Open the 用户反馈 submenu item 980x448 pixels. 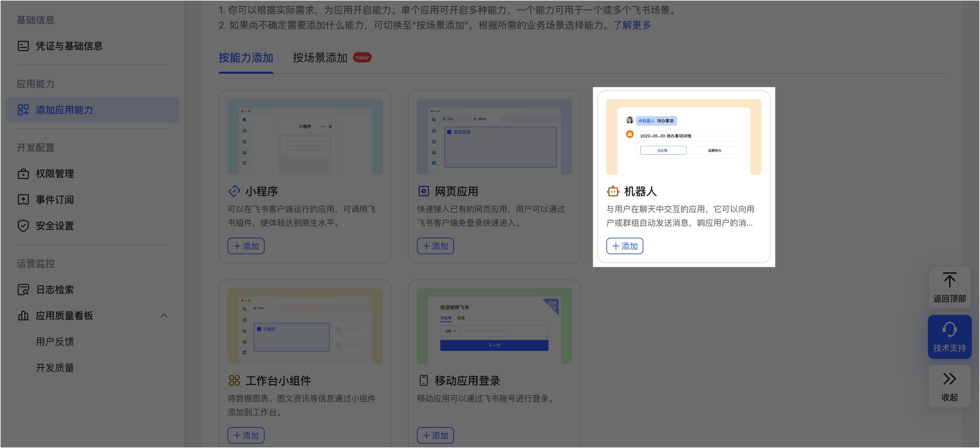[55, 342]
